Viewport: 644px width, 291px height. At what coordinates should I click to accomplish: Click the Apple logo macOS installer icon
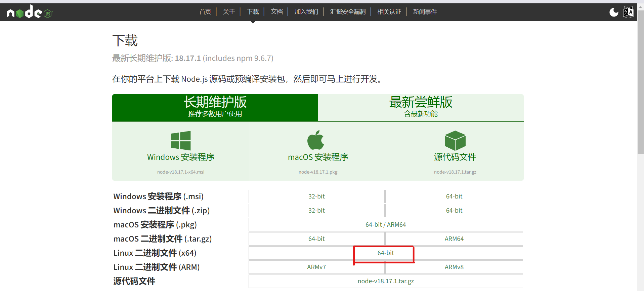point(316,140)
